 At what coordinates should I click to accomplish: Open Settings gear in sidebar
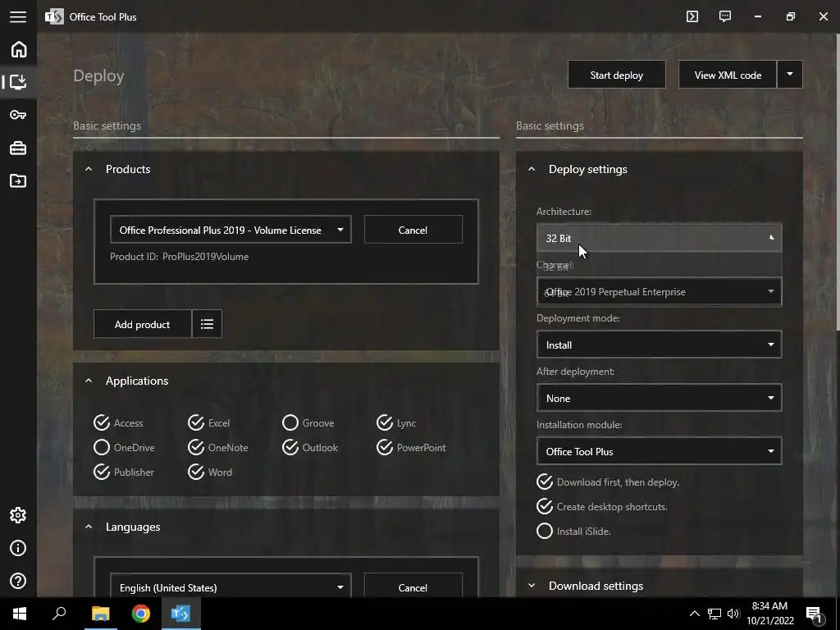pyautogui.click(x=18, y=515)
